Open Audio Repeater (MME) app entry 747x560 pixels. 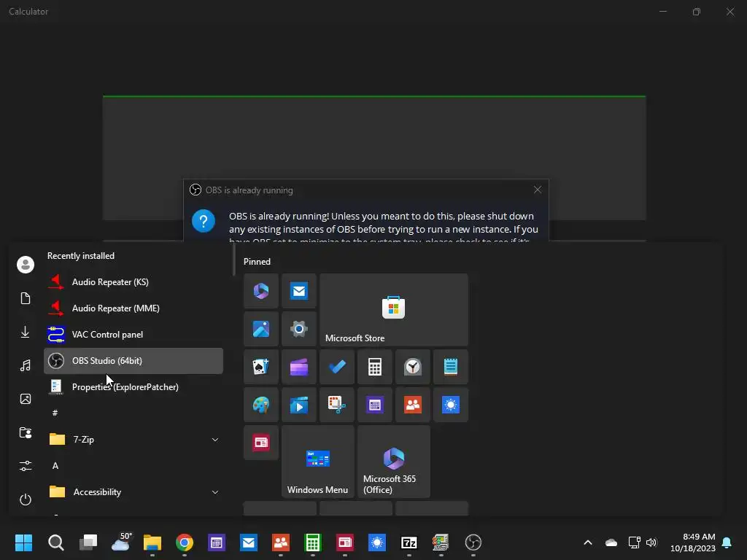[133, 308]
